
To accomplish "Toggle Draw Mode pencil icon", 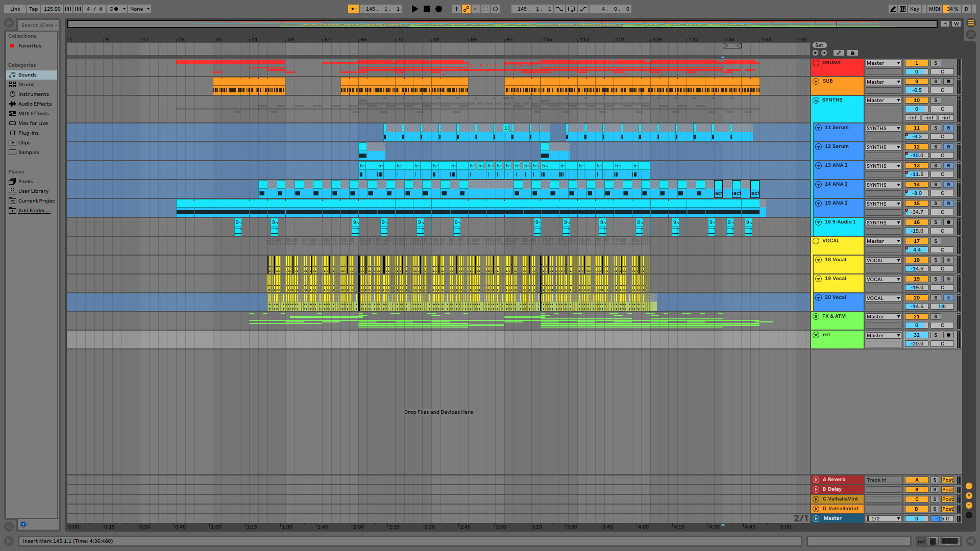I will point(893,9).
